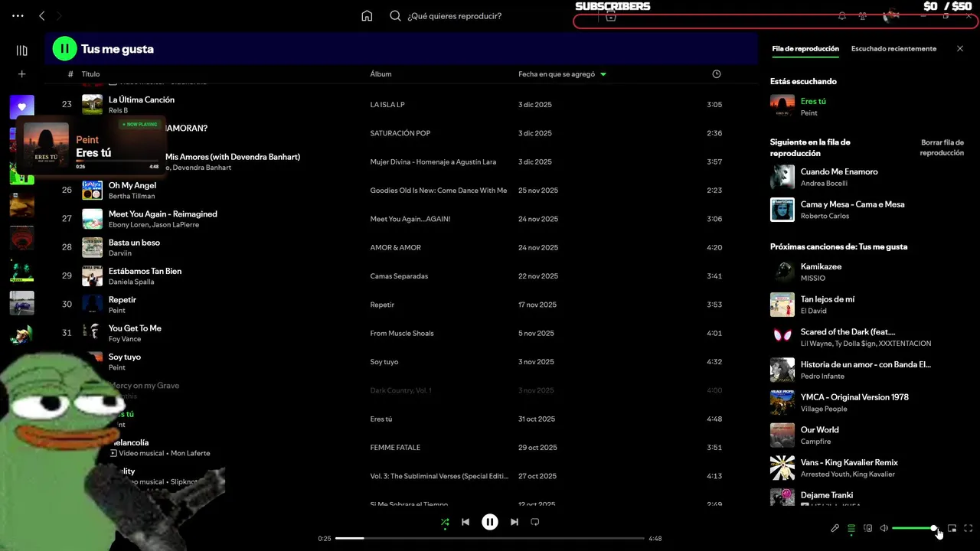Screen dimensions: 980x551
Task: Open album From Muscle Shoals link
Action: pyautogui.click(x=402, y=334)
